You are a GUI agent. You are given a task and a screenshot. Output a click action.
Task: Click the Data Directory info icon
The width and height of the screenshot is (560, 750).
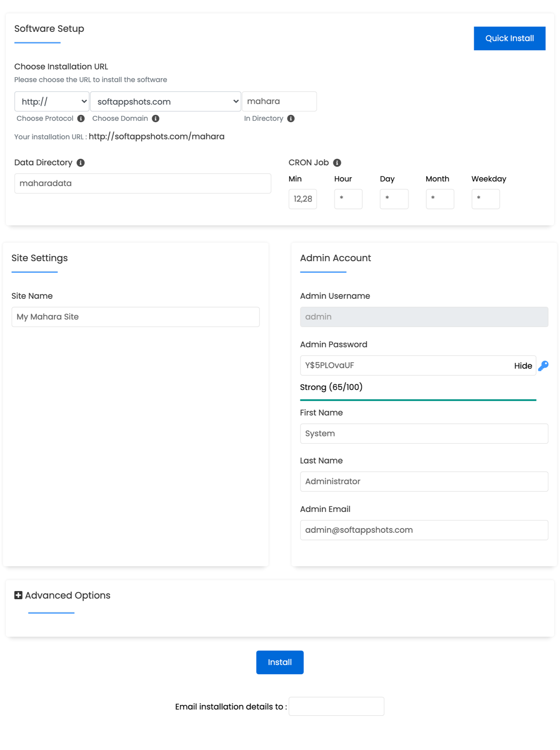click(81, 163)
